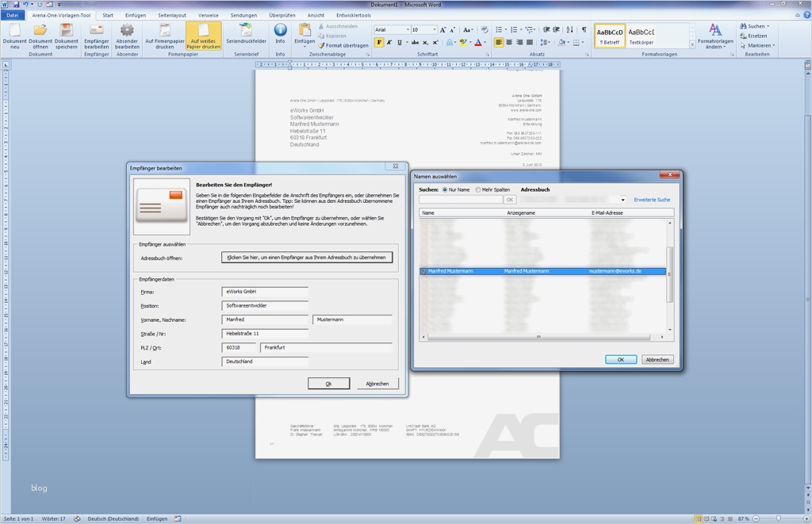Switch to the Entwicklertools tab
Viewport: 812px width, 524px height.
click(354, 16)
